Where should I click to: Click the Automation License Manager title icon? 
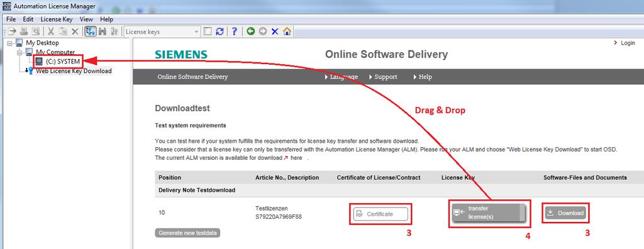click(6, 6)
